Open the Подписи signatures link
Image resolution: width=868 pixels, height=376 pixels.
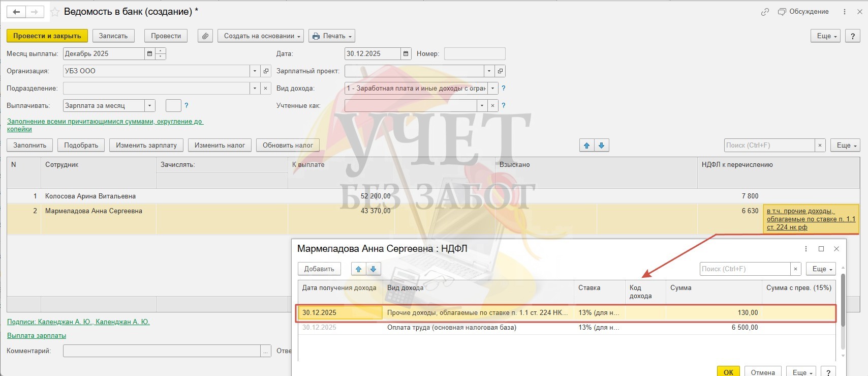[78, 322]
